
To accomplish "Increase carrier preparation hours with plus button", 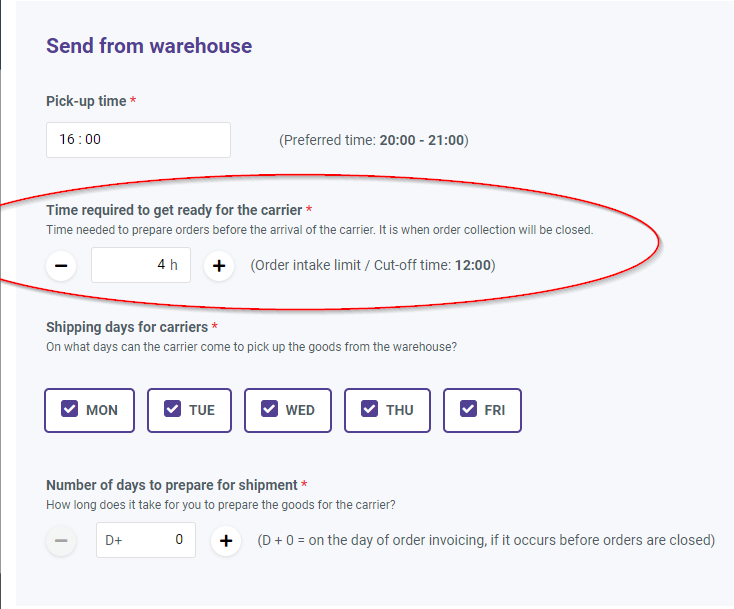I will point(219,266).
